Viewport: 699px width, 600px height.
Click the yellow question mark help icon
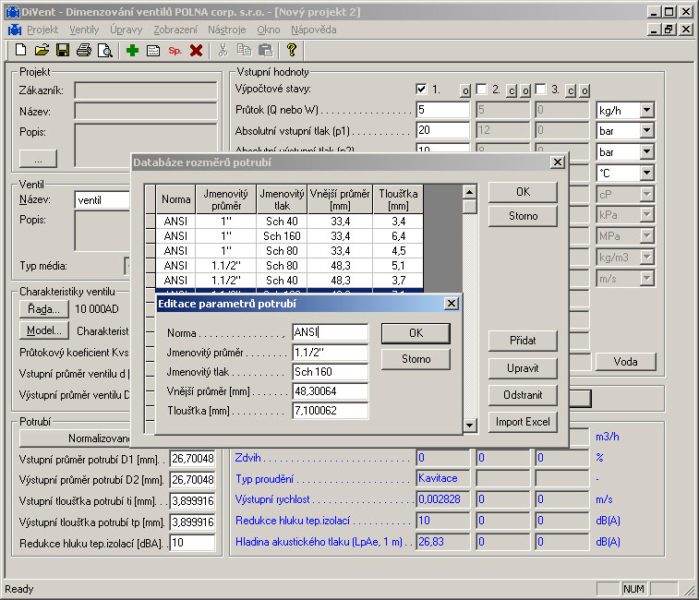point(292,50)
